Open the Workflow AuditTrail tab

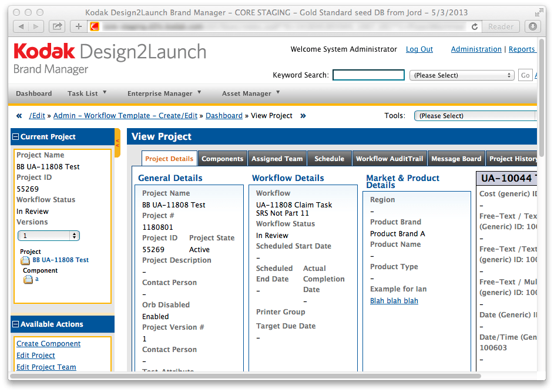[390, 158]
